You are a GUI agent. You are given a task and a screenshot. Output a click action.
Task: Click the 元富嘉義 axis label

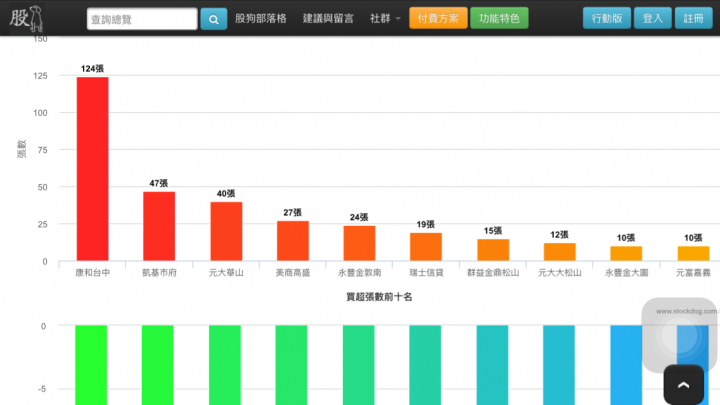point(693,273)
